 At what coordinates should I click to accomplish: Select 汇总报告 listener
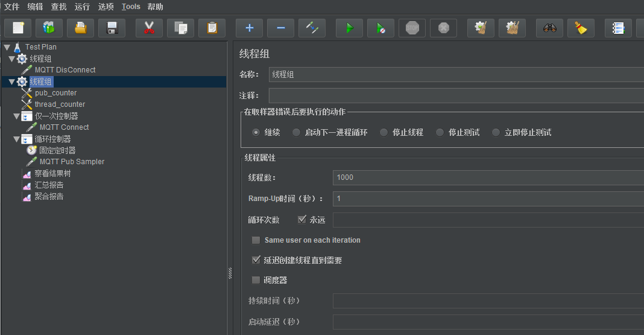(x=49, y=185)
